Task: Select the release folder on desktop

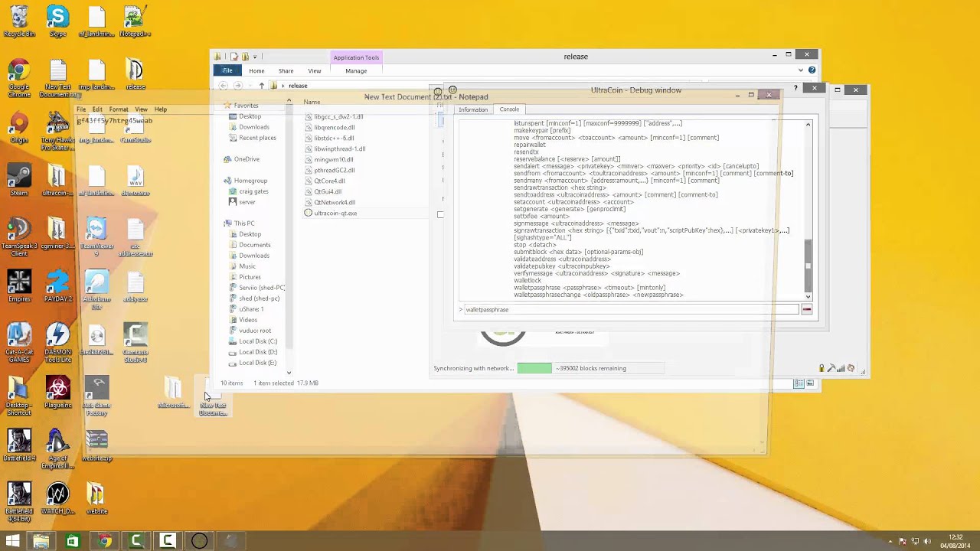Action: point(135,74)
